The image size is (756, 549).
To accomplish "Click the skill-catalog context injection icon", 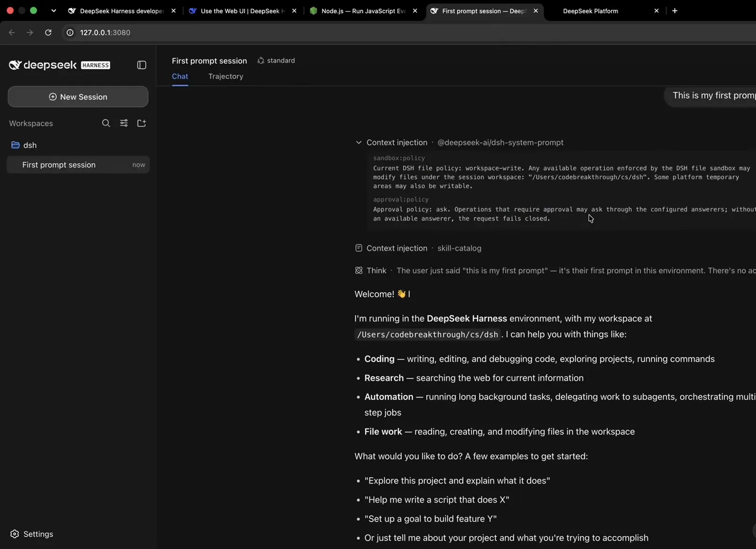I will pos(359,248).
